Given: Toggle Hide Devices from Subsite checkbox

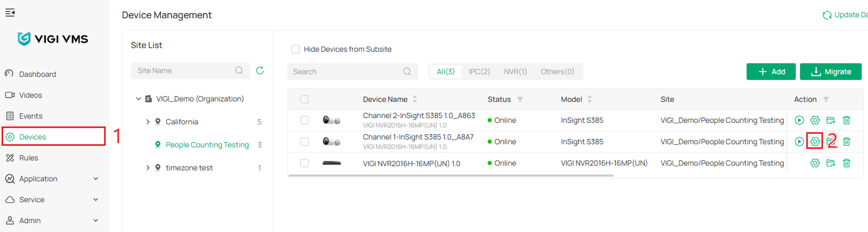Looking at the screenshot, I should (x=295, y=49).
